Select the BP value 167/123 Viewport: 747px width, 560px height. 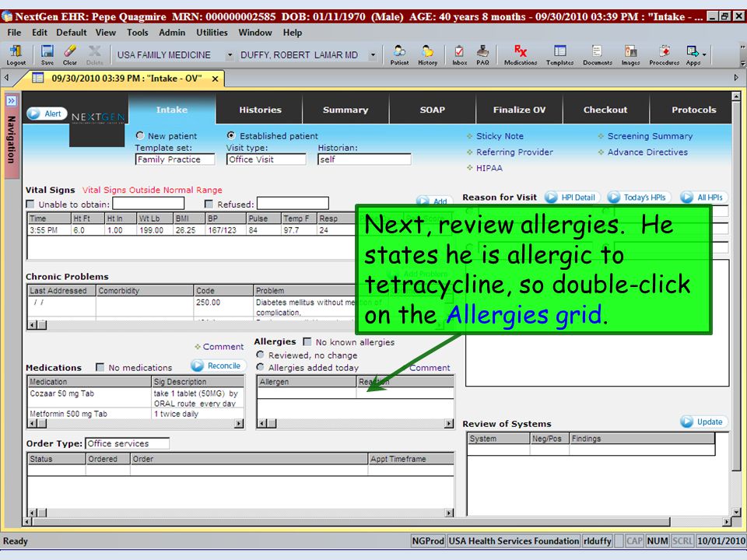(x=222, y=230)
